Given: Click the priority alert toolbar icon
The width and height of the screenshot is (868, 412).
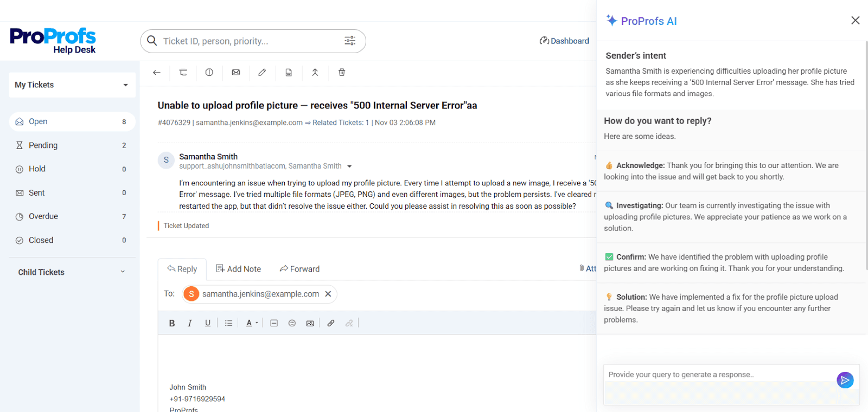Looking at the screenshot, I should click(x=209, y=73).
